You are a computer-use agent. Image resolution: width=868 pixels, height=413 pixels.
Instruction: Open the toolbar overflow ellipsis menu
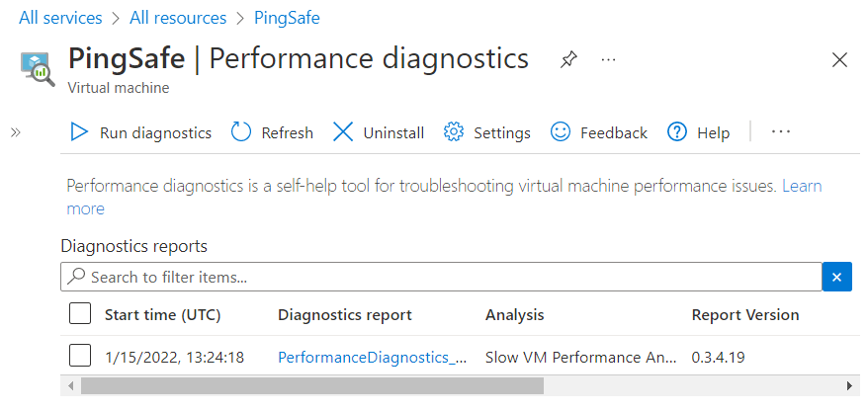pos(781,132)
